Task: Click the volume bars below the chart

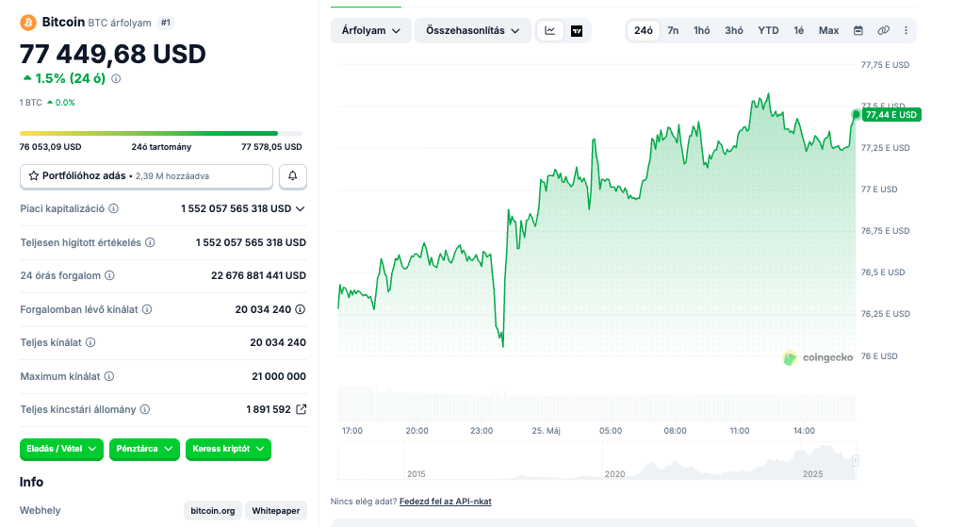Action: click(596, 403)
